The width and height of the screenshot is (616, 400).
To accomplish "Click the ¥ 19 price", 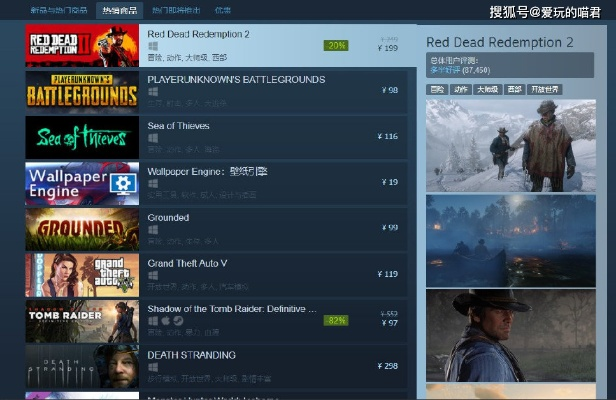I will (x=390, y=182).
